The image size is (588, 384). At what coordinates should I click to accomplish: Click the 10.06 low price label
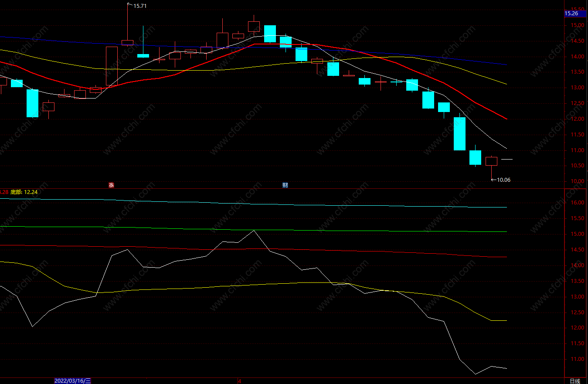click(x=503, y=180)
